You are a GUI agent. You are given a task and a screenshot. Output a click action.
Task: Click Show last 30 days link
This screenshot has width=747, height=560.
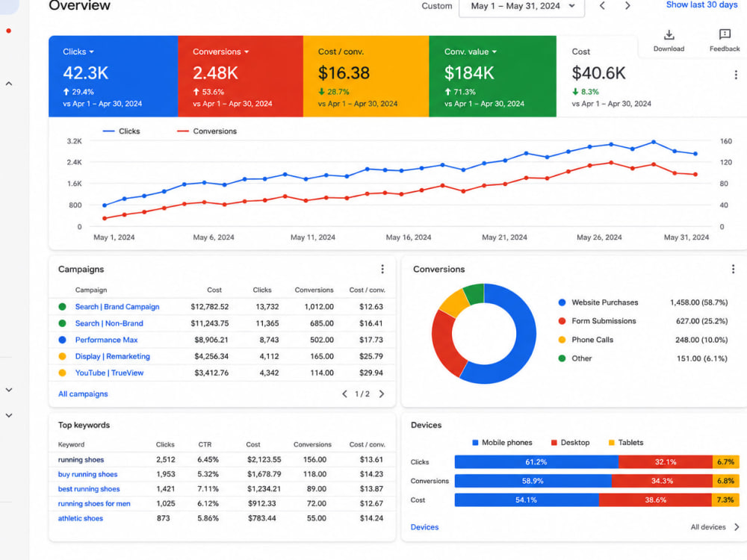(701, 4)
